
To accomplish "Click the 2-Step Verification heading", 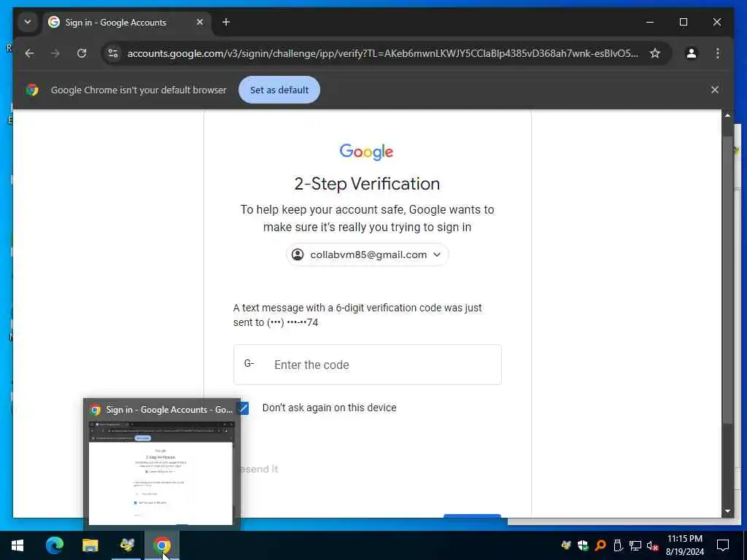I will 367,184.
